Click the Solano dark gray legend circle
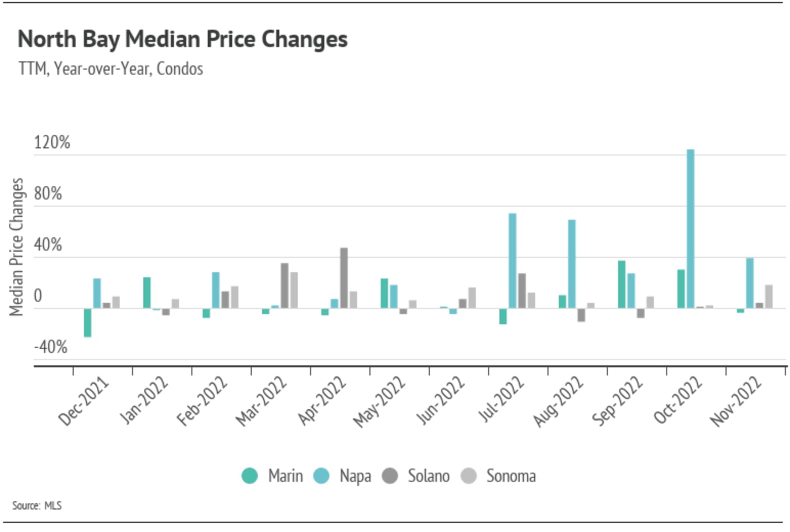 [x=390, y=476]
